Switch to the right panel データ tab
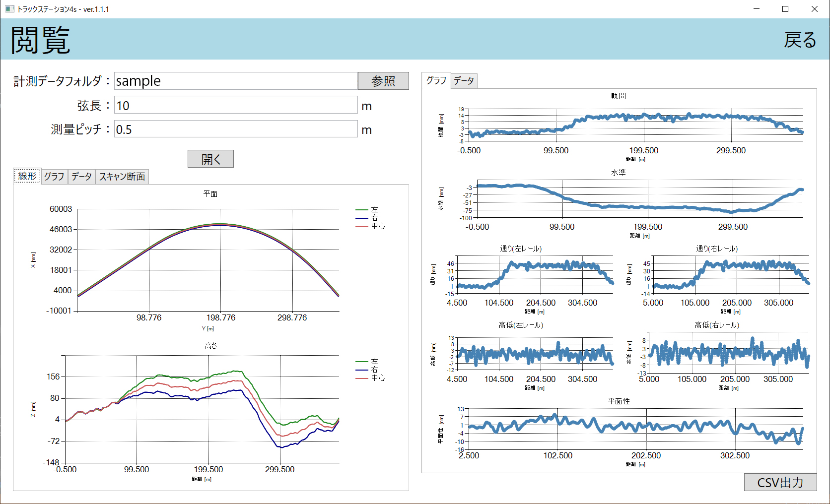Viewport: 830px width, 504px height. [464, 80]
